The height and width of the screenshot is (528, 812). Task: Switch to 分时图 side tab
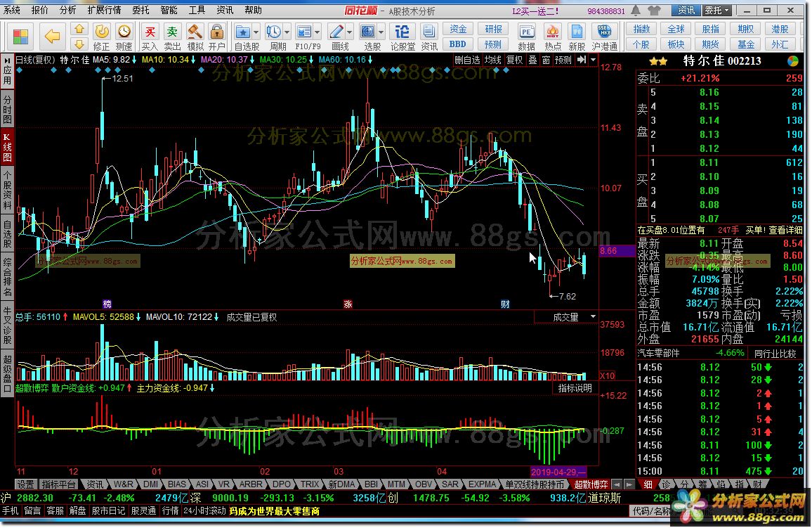(7, 110)
